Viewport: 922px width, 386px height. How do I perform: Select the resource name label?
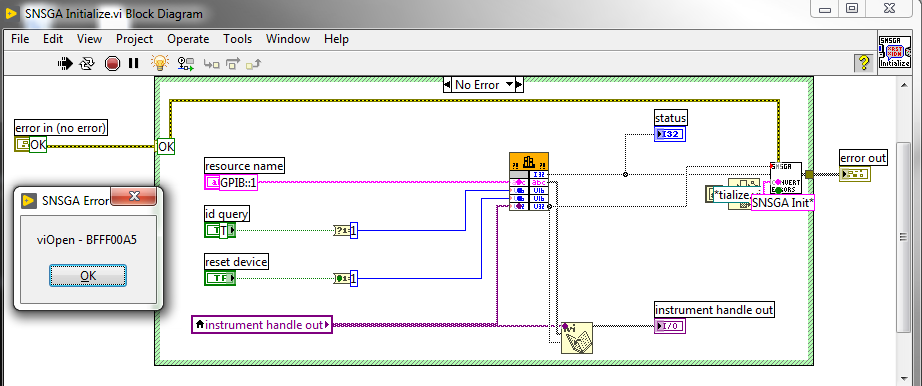coord(244,166)
